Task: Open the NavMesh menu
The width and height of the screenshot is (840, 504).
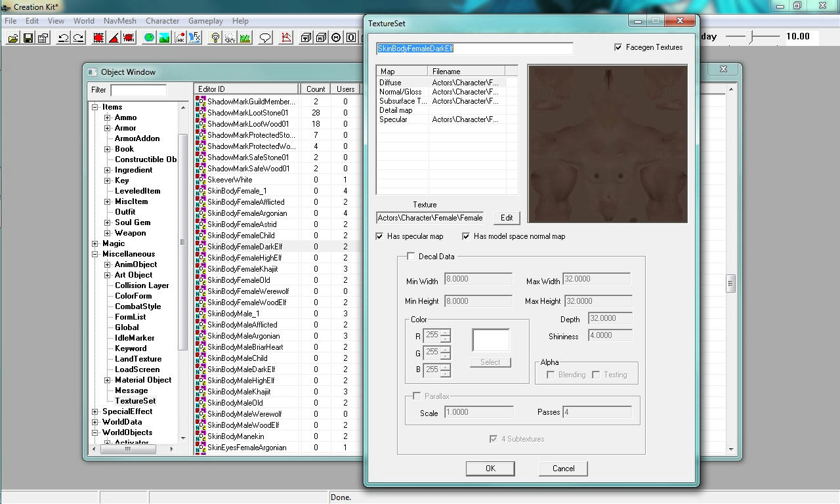Action: click(119, 21)
